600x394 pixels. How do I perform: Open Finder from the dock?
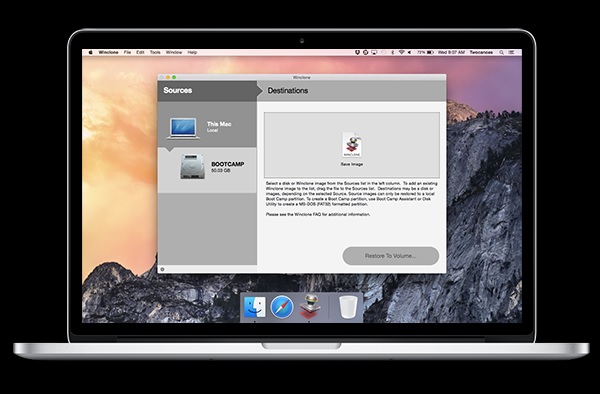(x=254, y=307)
